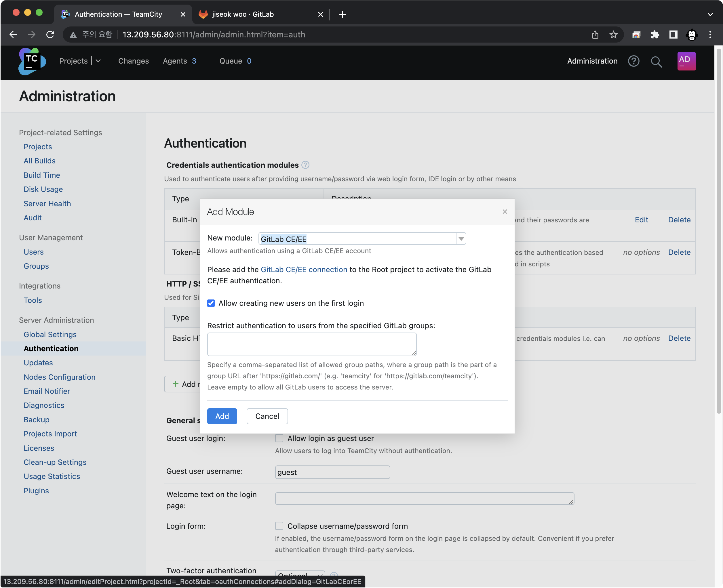Reload the page with the refresh icon
The width and height of the screenshot is (723, 588).
[50, 35]
